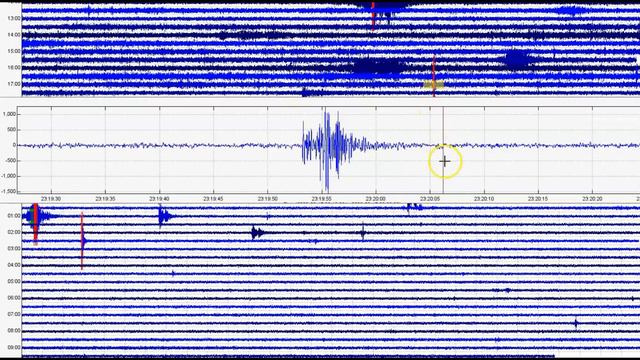Click the -1,000 amplitude axis label
This screenshot has width=640, height=360.
click(9, 176)
